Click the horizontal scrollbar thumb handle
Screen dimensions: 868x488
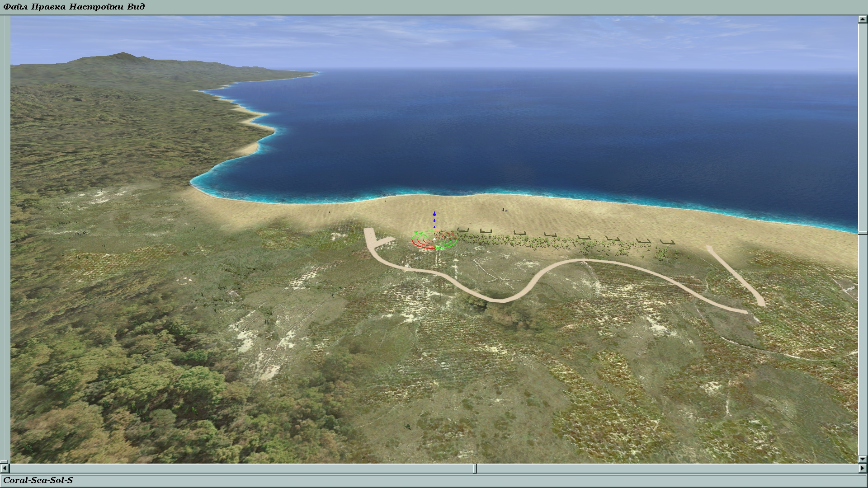click(x=475, y=469)
